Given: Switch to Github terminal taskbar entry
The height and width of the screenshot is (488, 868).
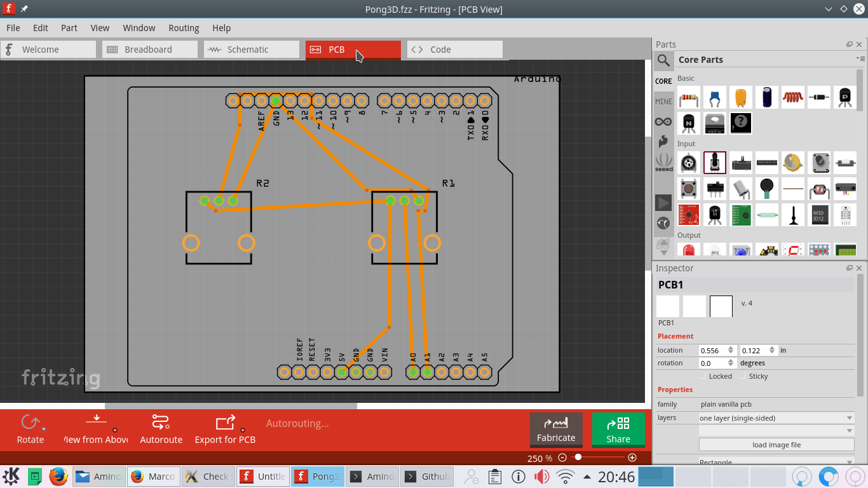Looking at the screenshot, I should 428,477.
